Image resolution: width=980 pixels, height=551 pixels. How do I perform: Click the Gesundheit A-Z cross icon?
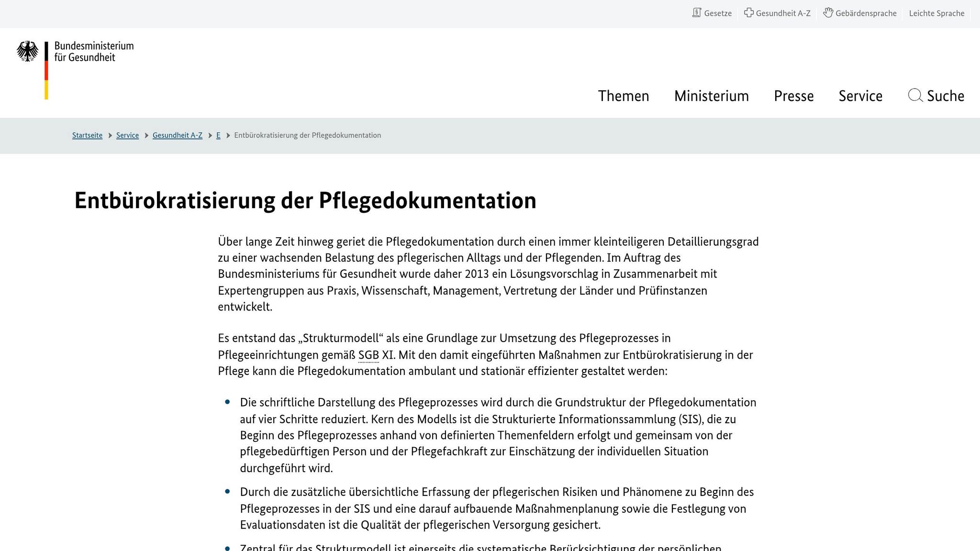[749, 13]
